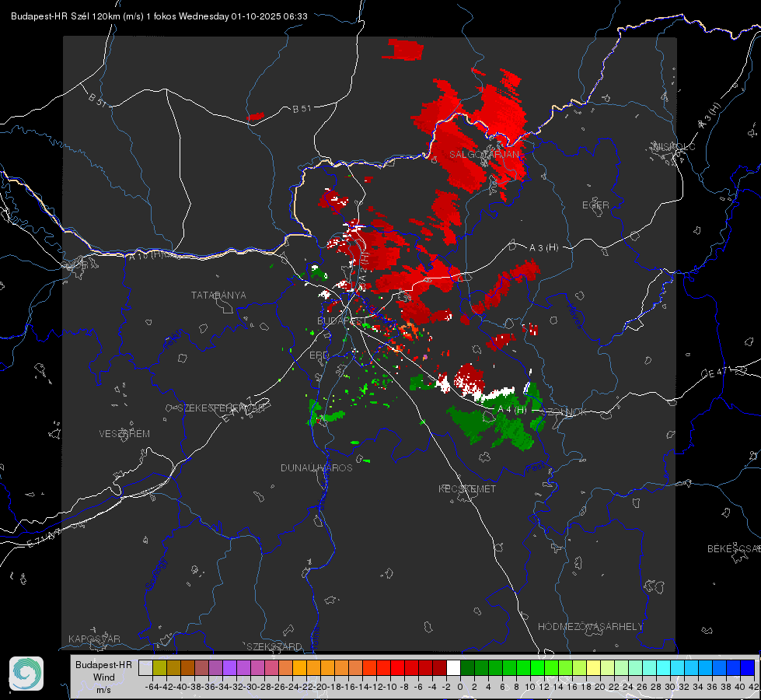Click the 'Budapest-HR Wind m/s' legend caption
761x700 pixels.
click(x=104, y=677)
